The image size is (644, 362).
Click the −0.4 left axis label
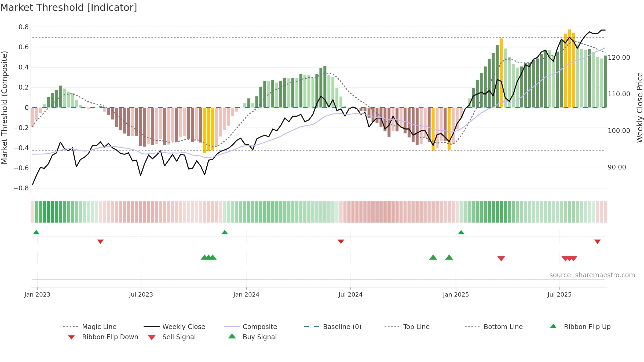point(21,148)
